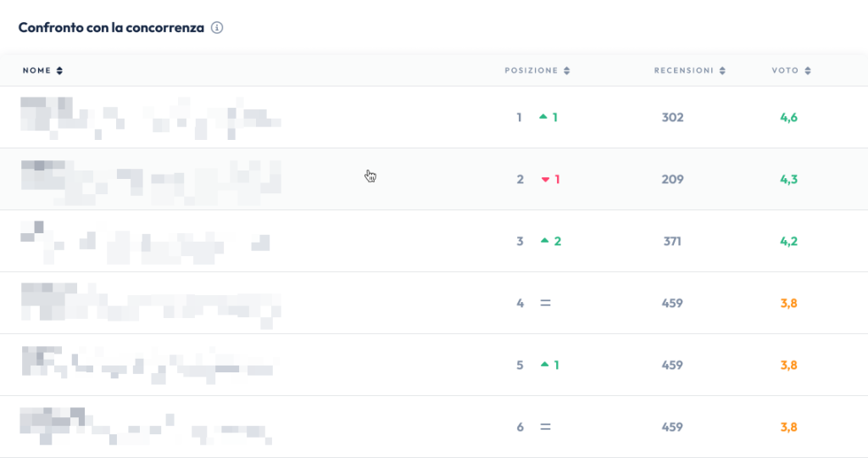This screenshot has width=868, height=458.
Task: Open the competitor name in position 2 row
Action: 150,179
